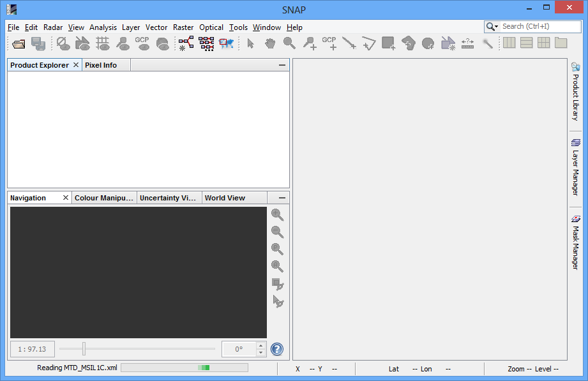Select the Draw Ellipse tool
The height and width of the screenshot is (381, 588).
click(x=428, y=43)
